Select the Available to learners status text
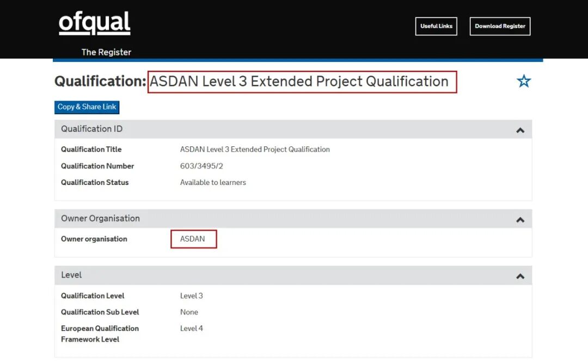 pyautogui.click(x=212, y=182)
